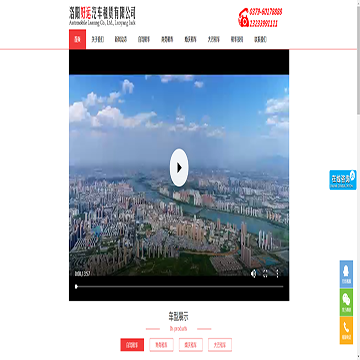This screenshot has width=360, height=360.
Task: Open the 联系我们 navigation item
Action: point(260,39)
